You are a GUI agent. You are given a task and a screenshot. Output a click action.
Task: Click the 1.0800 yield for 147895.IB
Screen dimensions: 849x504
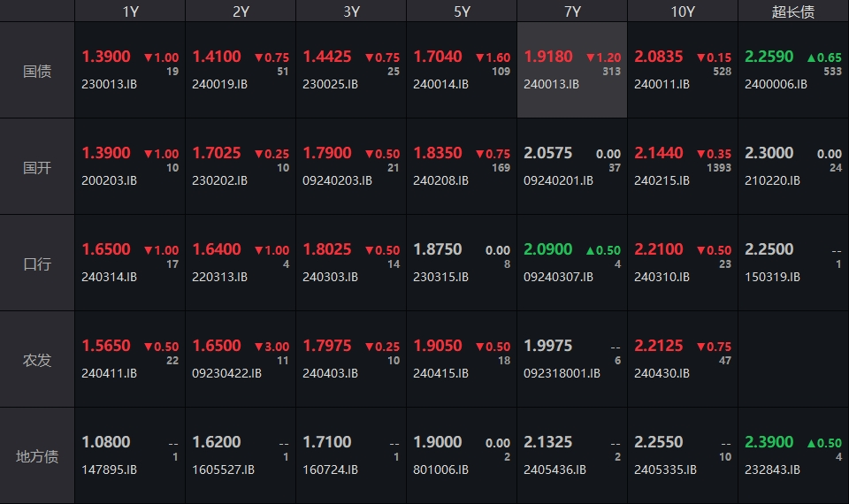coord(106,442)
